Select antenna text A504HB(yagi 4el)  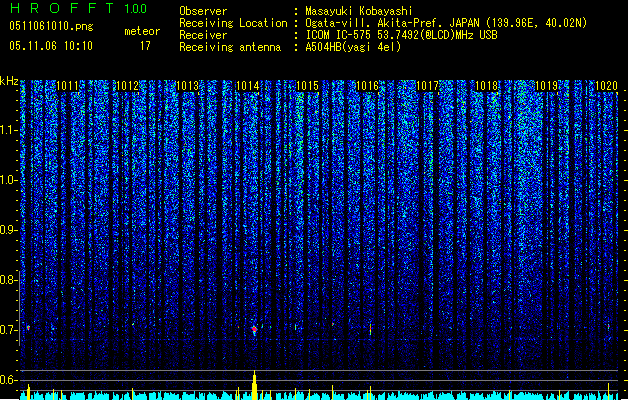pyautogui.click(x=353, y=47)
